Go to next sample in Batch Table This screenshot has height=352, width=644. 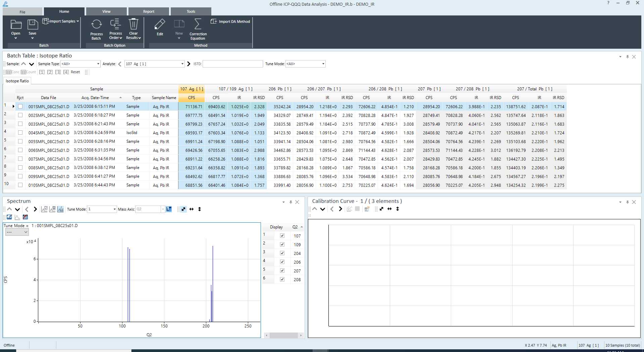click(x=32, y=64)
